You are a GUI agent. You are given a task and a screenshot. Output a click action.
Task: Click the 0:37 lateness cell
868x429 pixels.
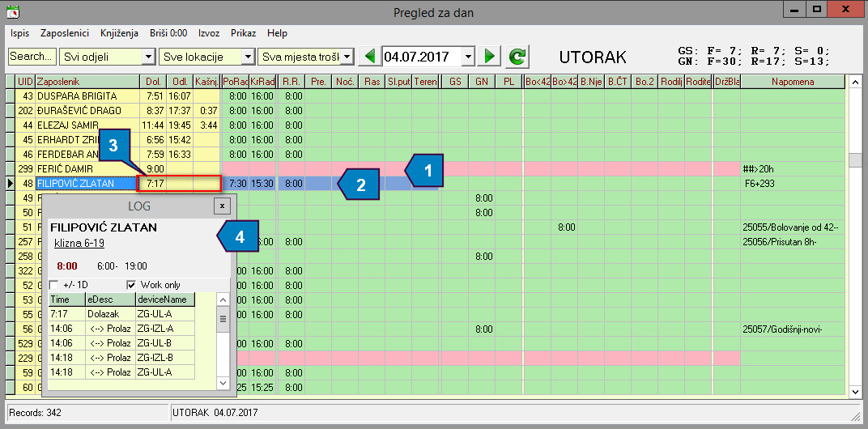(x=207, y=110)
